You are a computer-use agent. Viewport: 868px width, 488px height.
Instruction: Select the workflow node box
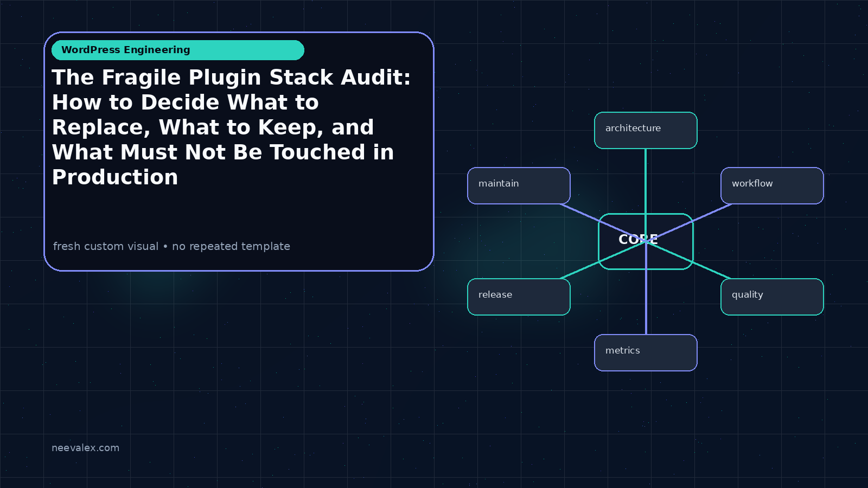[772, 185]
